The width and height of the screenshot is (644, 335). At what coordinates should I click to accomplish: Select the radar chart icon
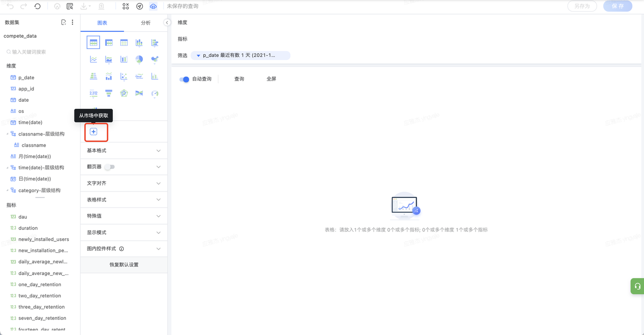[x=124, y=93]
